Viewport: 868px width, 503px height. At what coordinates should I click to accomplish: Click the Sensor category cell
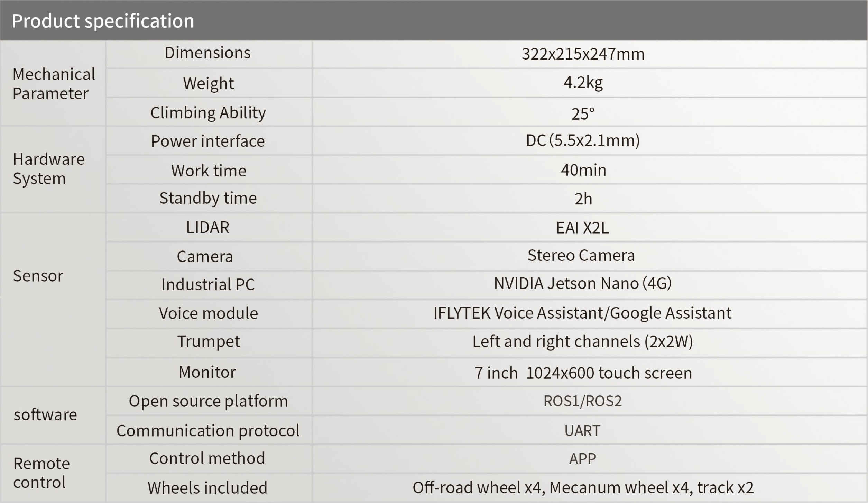(38, 276)
